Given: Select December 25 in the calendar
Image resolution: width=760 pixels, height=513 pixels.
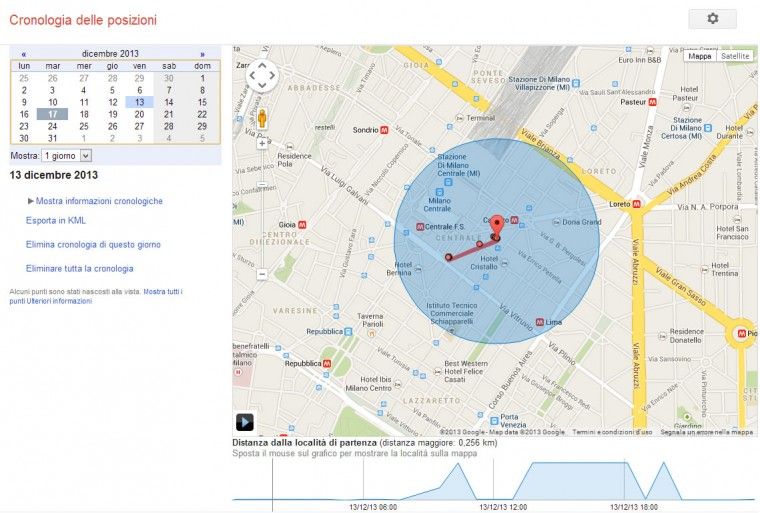Looking at the screenshot, I should [x=84, y=126].
